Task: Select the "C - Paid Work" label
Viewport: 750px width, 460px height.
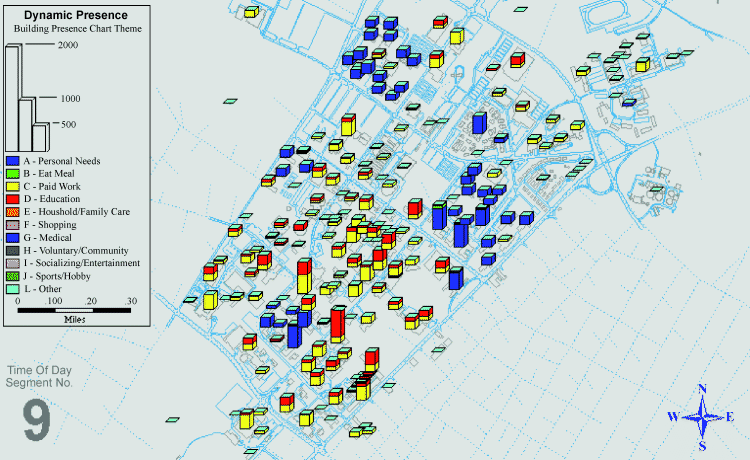Action: 52,186
